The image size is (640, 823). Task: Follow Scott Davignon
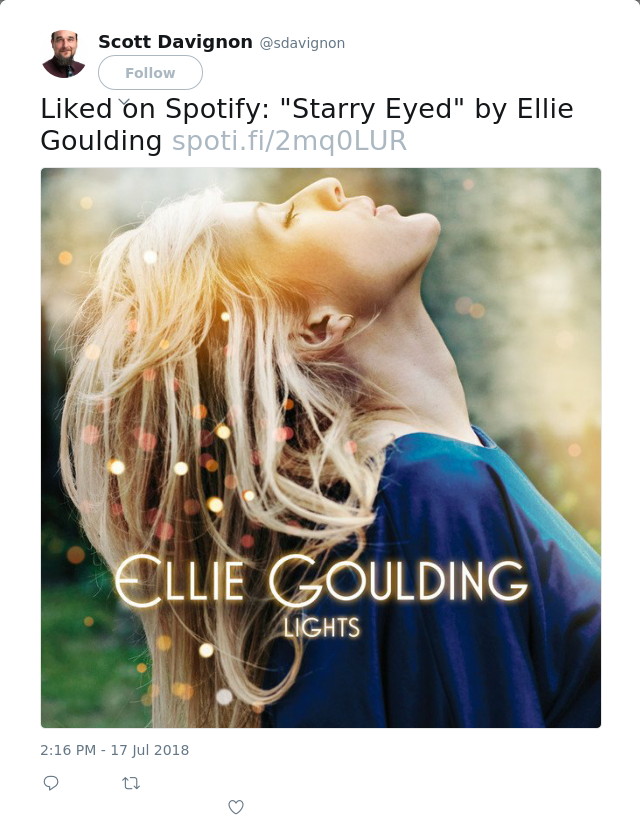point(150,72)
